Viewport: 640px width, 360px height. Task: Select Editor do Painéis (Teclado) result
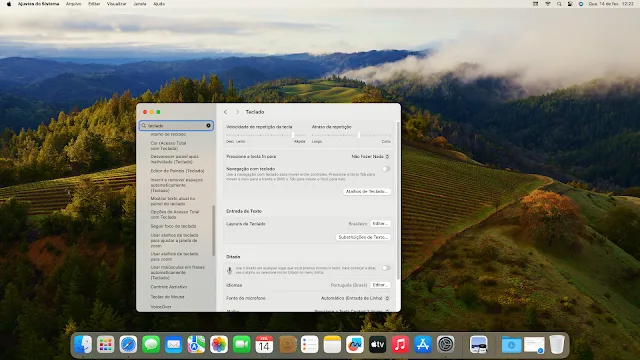177,171
